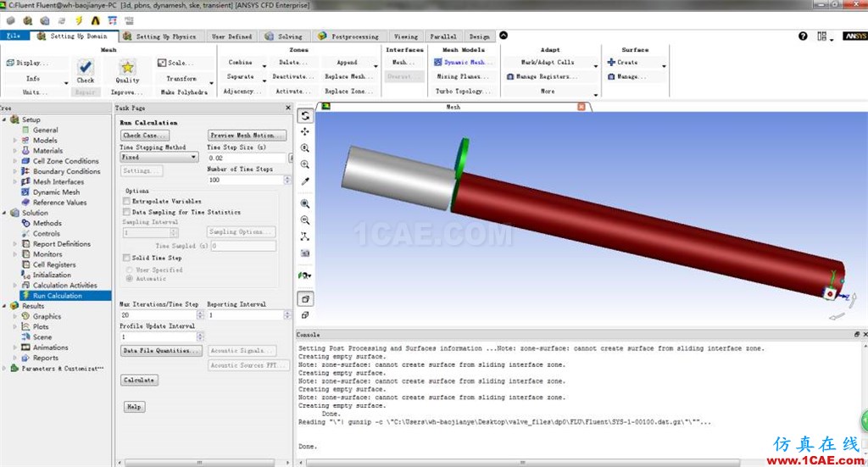Enable Data Sampling for Time Statistics
Viewport: 868px width, 467px height.
coord(127,212)
